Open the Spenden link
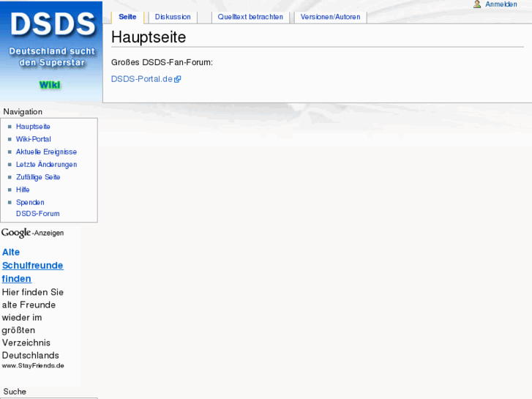The width and height of the screenshot is (532, 399). coord(30,202)
